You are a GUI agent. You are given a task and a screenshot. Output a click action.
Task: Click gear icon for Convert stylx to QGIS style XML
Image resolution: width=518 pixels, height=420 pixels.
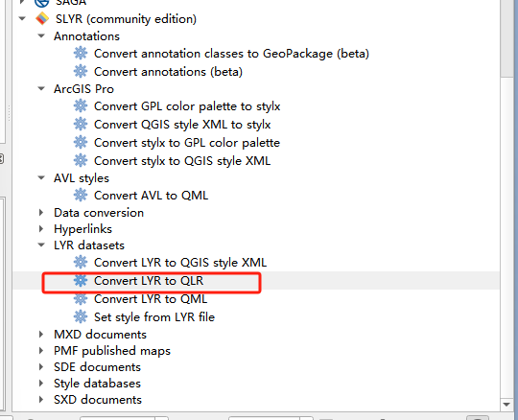click(x=81, y=160)
